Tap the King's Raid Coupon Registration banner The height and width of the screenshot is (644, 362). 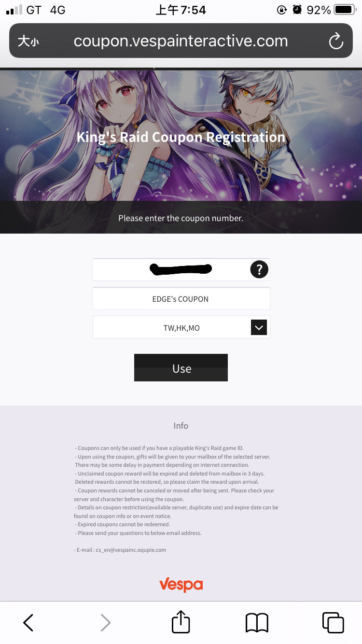pos(181,138)
